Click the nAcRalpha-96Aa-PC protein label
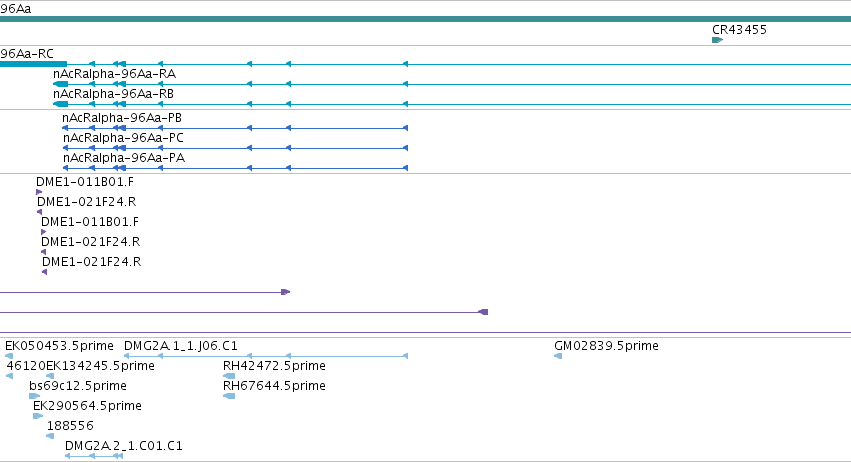851x462 pixels. tap(123, 138)
